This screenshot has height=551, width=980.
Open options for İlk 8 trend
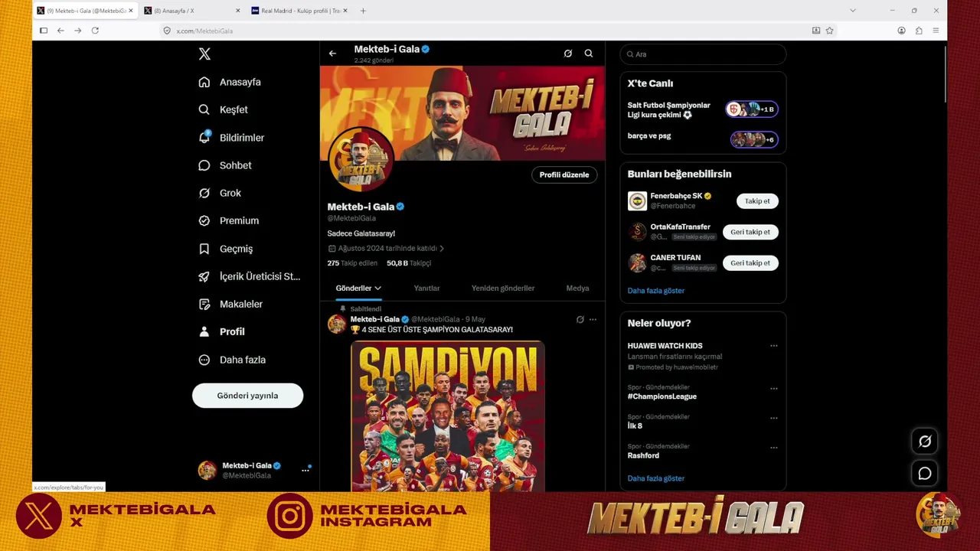click(x=773, y=418)
